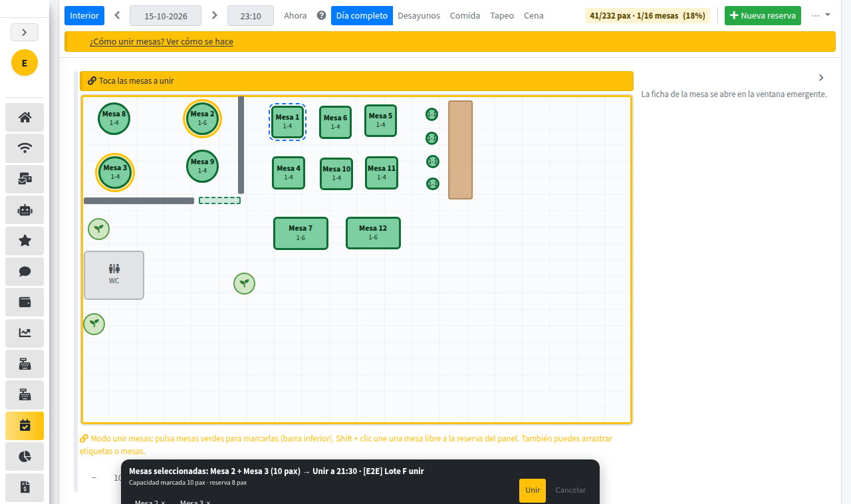Open the calendar-check reservations sidebar icon
This screenshot has height=504, width=851.
[x=25, y=426]
